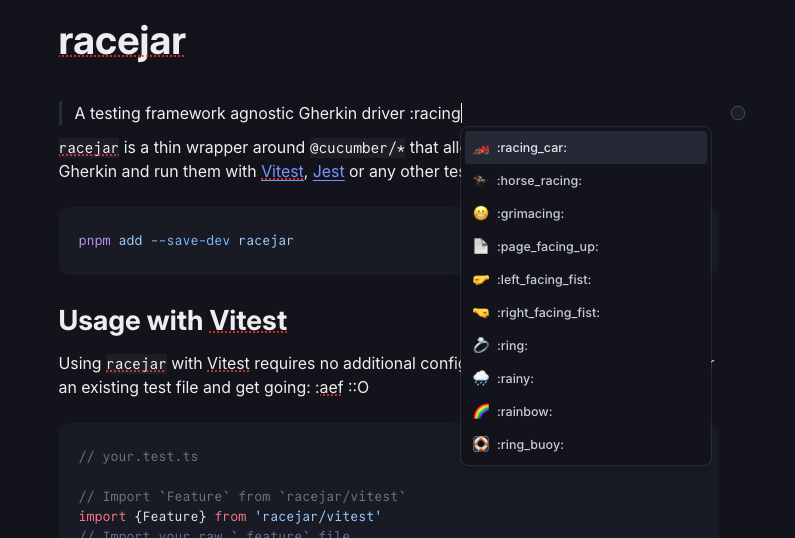Choose the :left_facing_fist: suggestion label
The image size is (795, 538).
[x=544, y=279]
